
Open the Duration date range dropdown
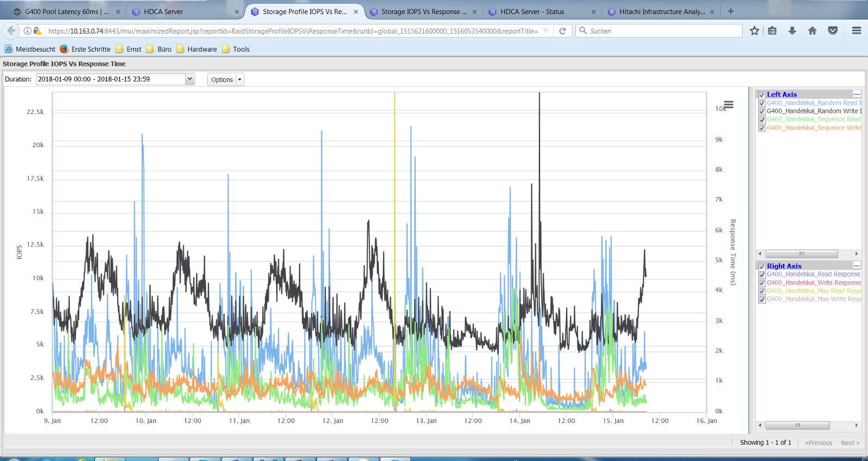click(189, 79)
